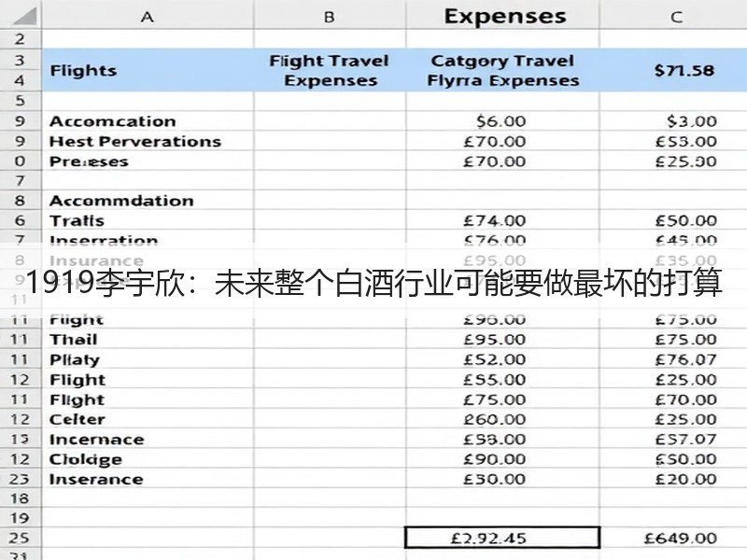
Task: Select the £2.92.45 total cell
Action: pyautogui.click(x=502, y=539)
